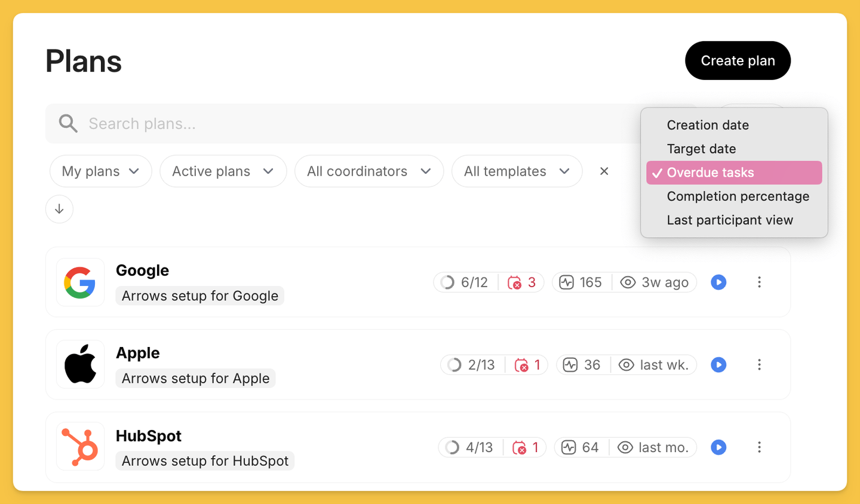This screenshot has width=860, height=504.
Task: Open the three-dot menu for Google plan
Action: pos(759,282)
